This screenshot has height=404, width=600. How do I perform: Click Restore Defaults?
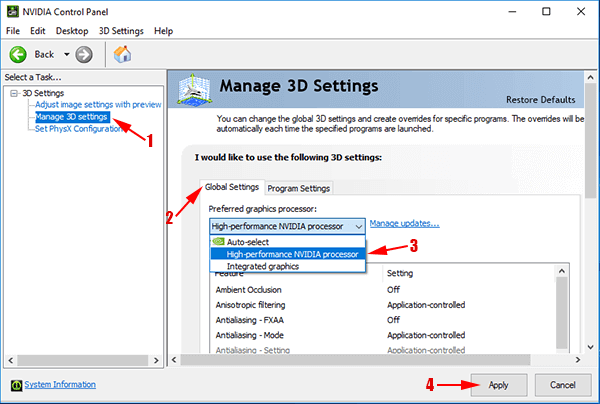540,100
